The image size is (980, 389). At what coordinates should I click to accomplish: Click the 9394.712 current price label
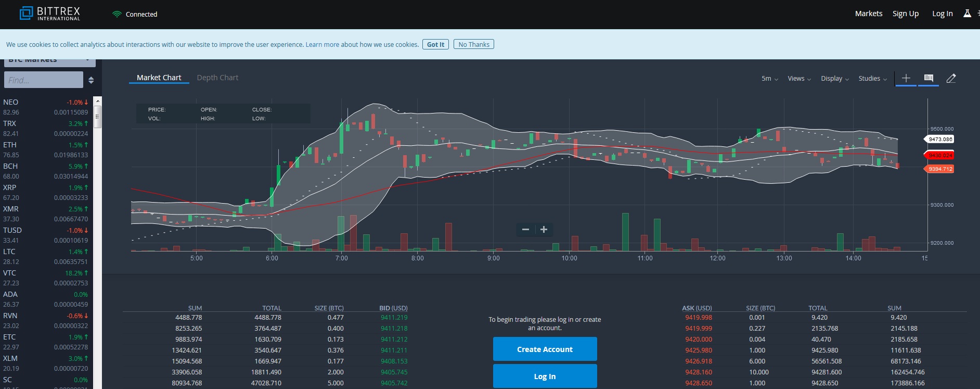pyautogui.click(x=939, y=169)
